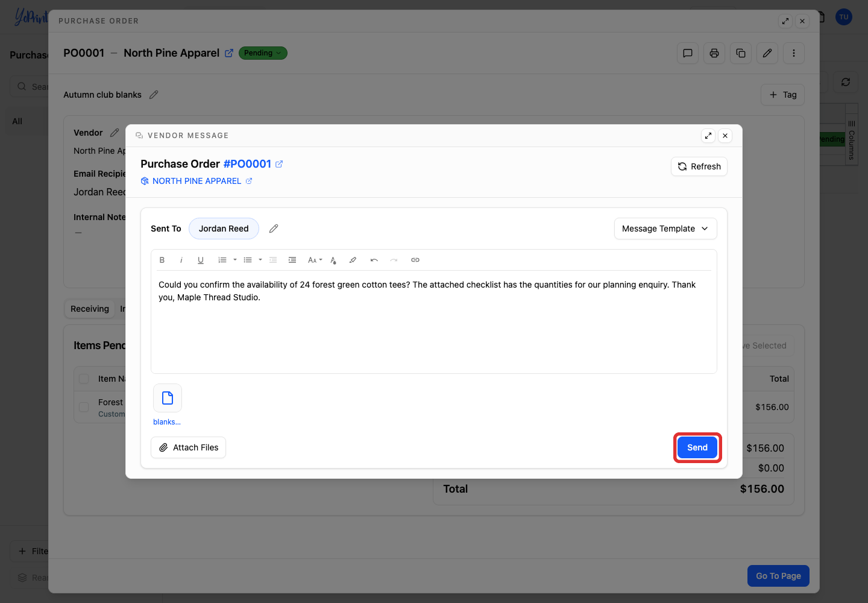Open the font size dropdown
This screenshot has width=868, height=603.
point(315,260)
